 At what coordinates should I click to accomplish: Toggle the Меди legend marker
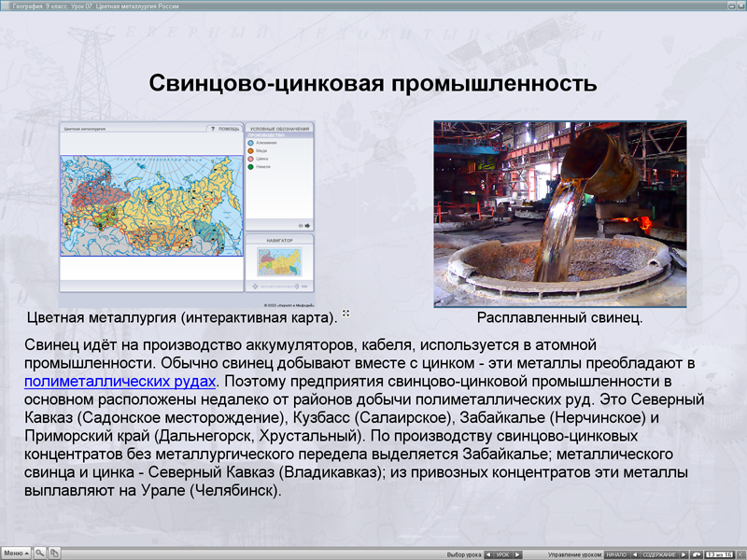pos(251,151)
